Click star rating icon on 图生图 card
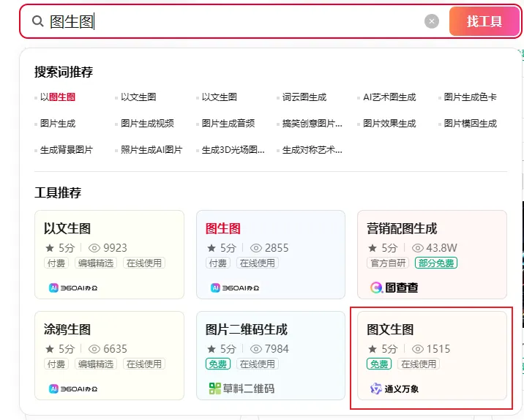Image resolution: width=524 pixels, height=420 pixels. coord(212,248)
